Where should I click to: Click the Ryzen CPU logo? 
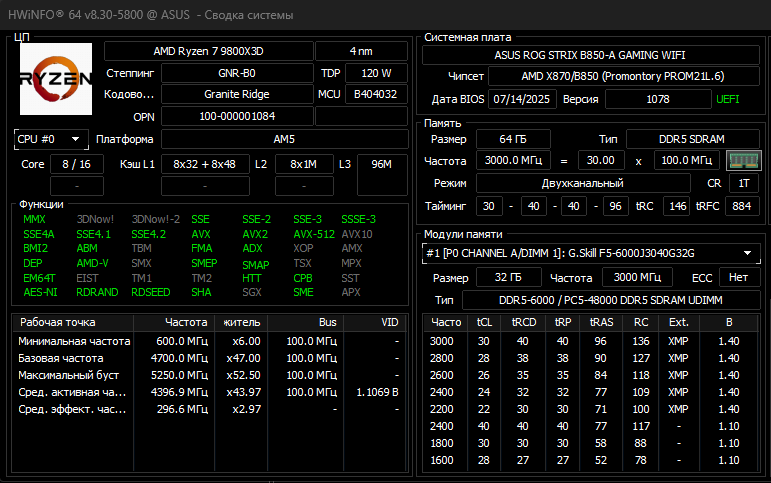(x=56, y=79)
